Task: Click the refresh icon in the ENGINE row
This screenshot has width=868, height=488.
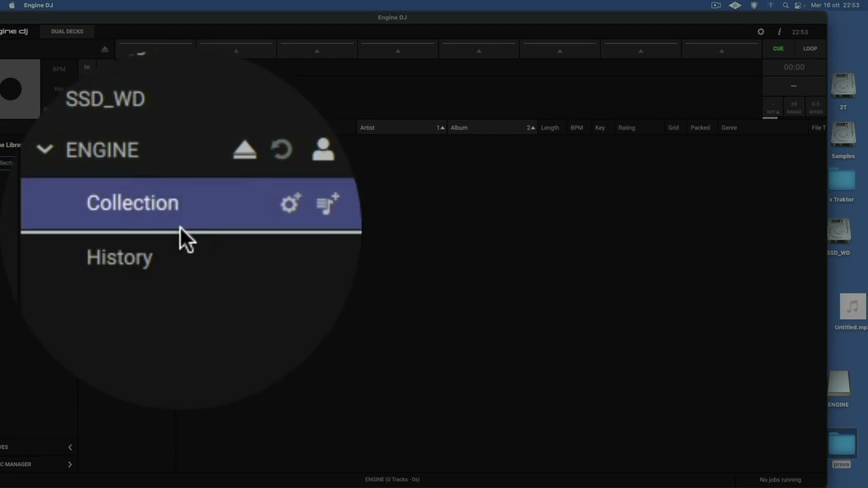Action: coord(281,150)
